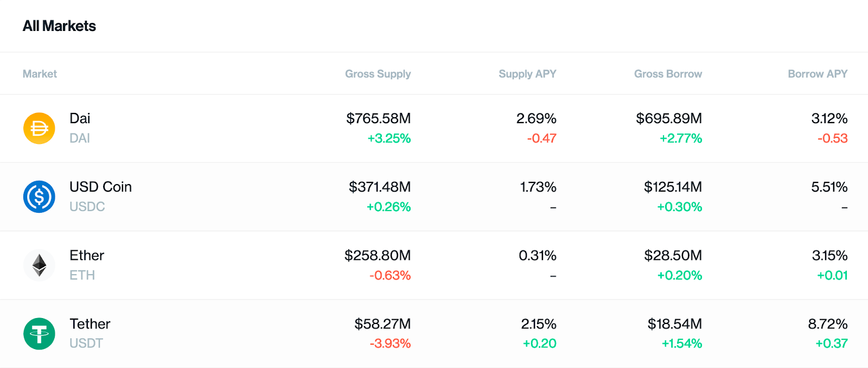
Task: Click the USDC ticker symbol label
Action: pyautogui.click(x=87, y=207)
